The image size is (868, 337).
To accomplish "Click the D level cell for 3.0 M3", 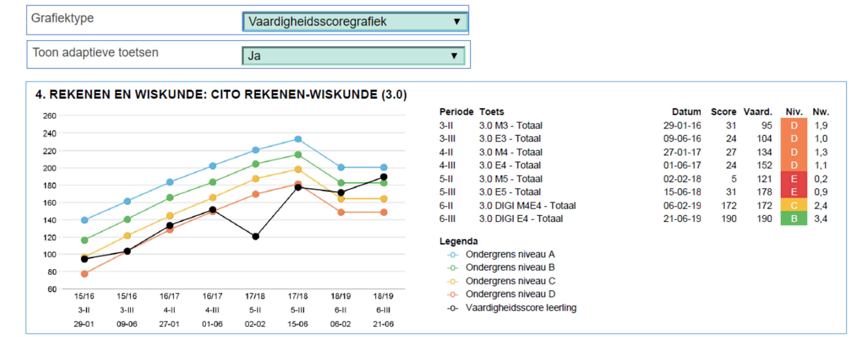I will (794, 125).
